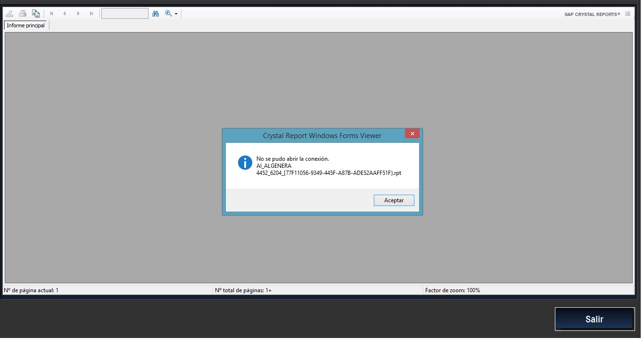Click the Crystal Report Windows Forms Viewer title
The width and height of the screenshot is (644, 362).
point(322,136)
